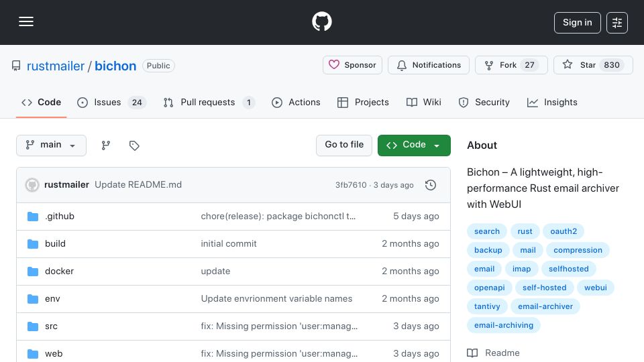This screenshot has width=644, height=362.
Task: Open the 'update' commit in docker row
Action: point(215,271)
